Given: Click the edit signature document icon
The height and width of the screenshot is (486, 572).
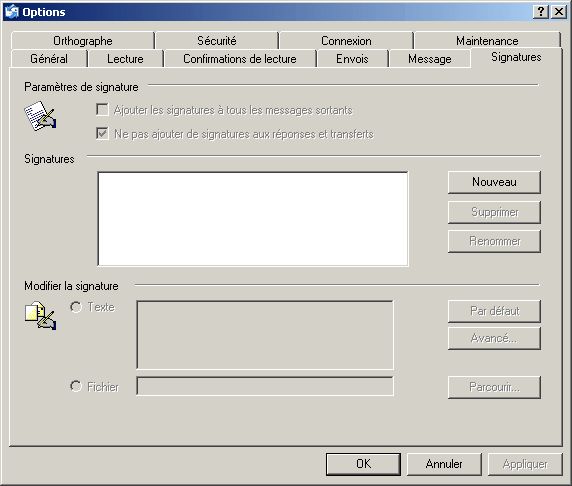Looking at the screenshot, I should click(40, 315).
